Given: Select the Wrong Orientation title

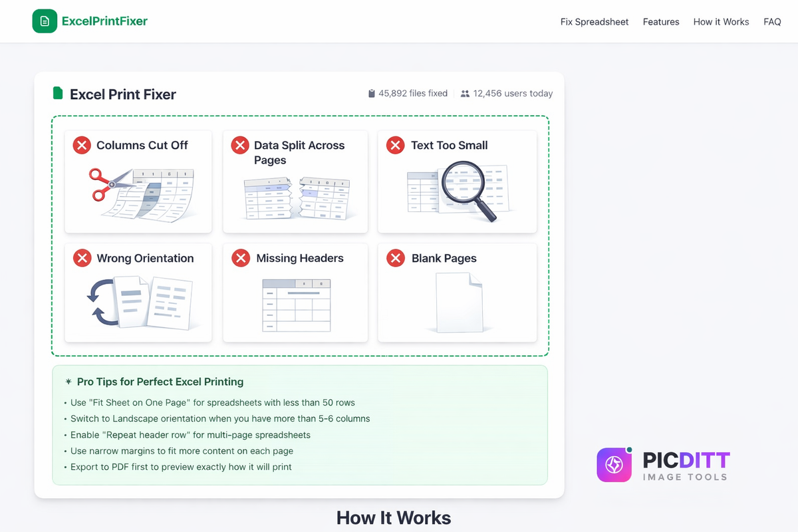Looking at the screenshot, I should 145,258.
